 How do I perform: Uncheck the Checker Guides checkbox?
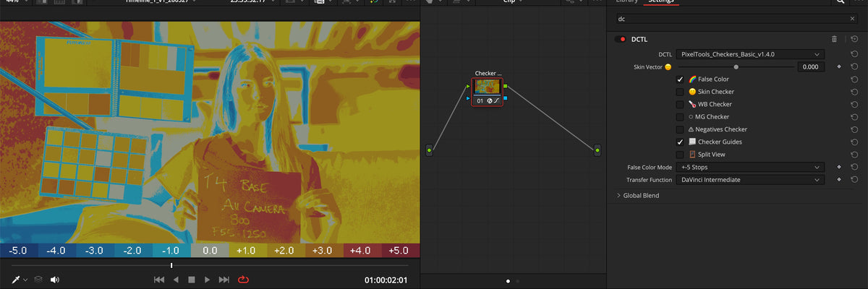(x=680, y=142)
